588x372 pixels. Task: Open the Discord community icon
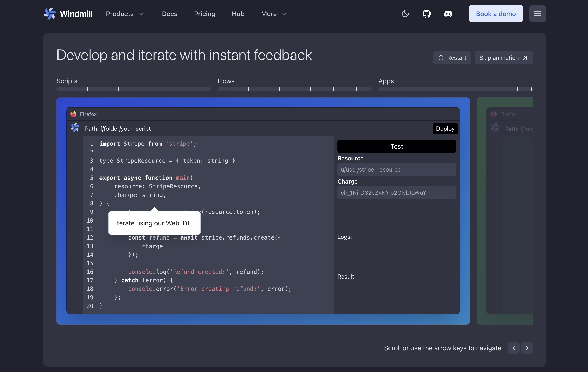point(448,14)
